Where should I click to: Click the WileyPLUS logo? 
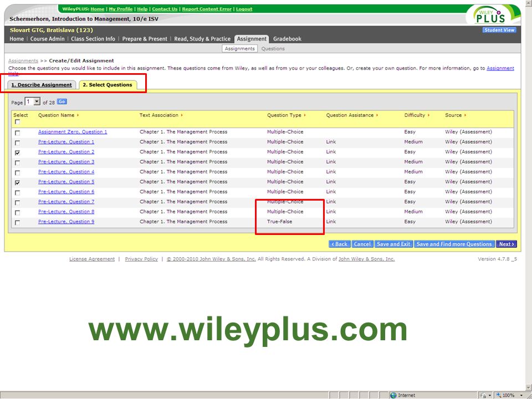point(492,16)
